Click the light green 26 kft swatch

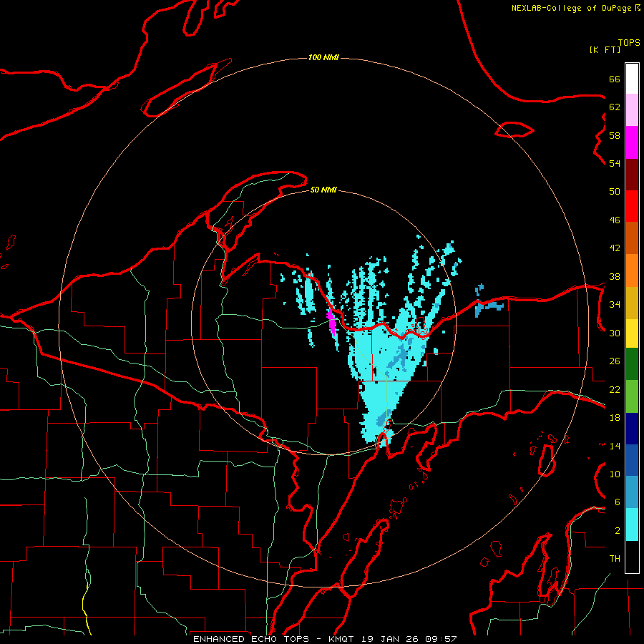pyautogui.click(x=632, y=396)
